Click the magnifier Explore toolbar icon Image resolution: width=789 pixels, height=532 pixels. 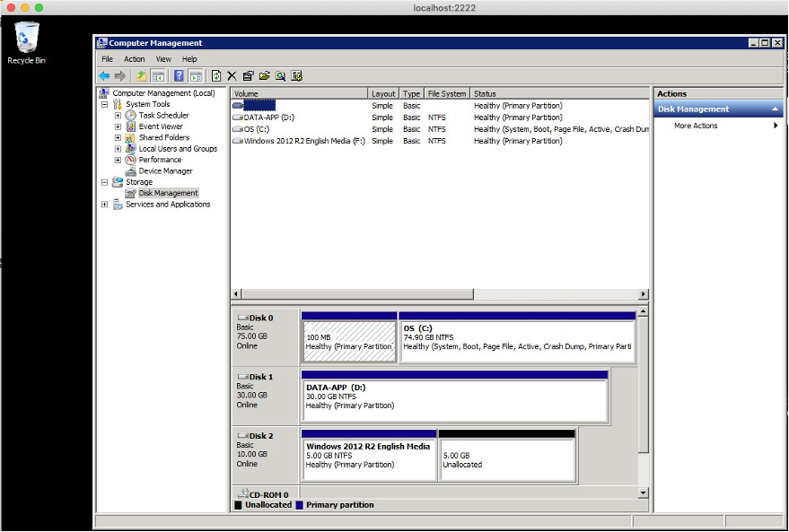coord(281,76)
